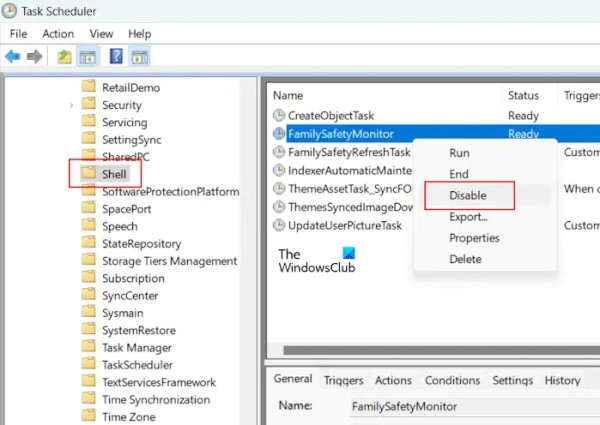Sort by the Name column header
The image size is (600, 425).
pos(386,95)
